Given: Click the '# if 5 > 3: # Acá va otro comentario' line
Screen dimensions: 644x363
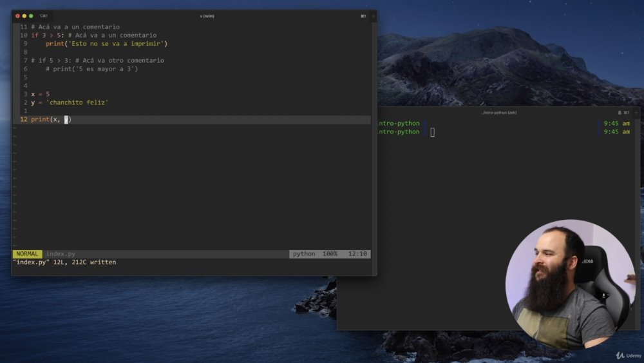Looking at the screenshot, I should click(x=97, y=61).
